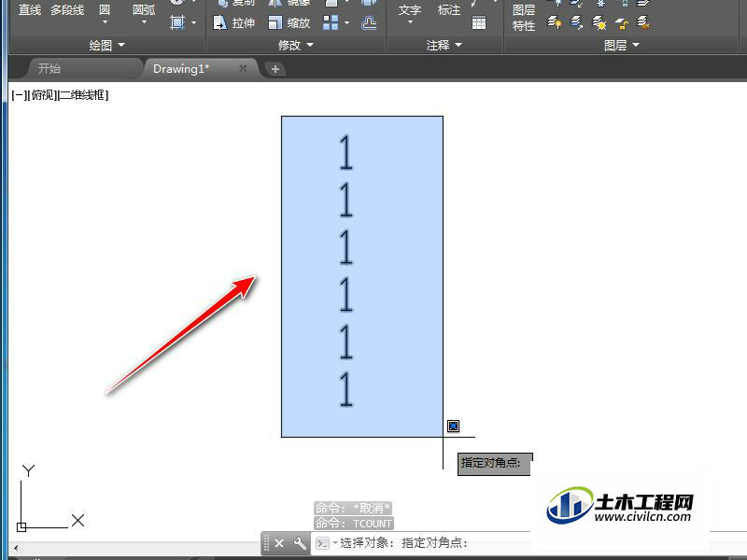
Task: Click the 拉伸 stretch tool
Action: click(x=234, y=22)
